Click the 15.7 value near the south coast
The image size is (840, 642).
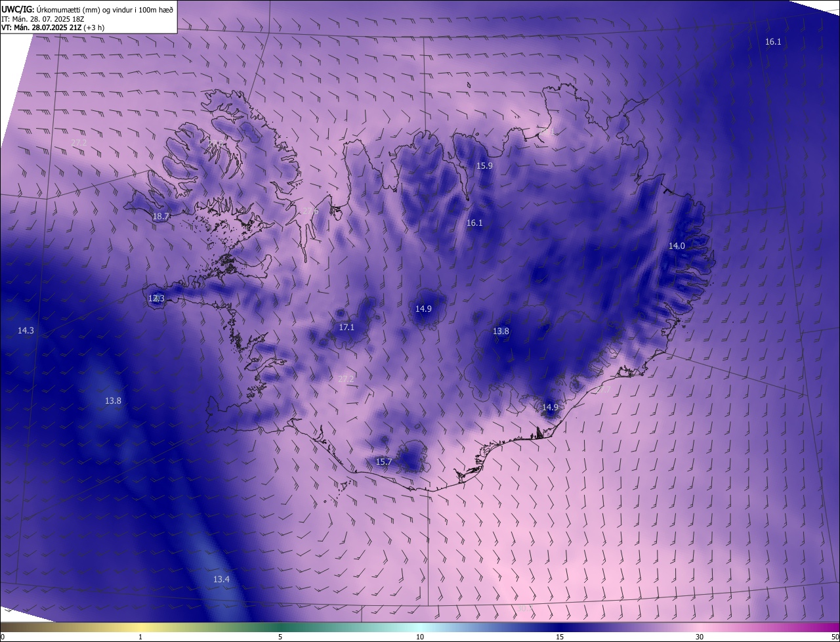tap(384, 461)
